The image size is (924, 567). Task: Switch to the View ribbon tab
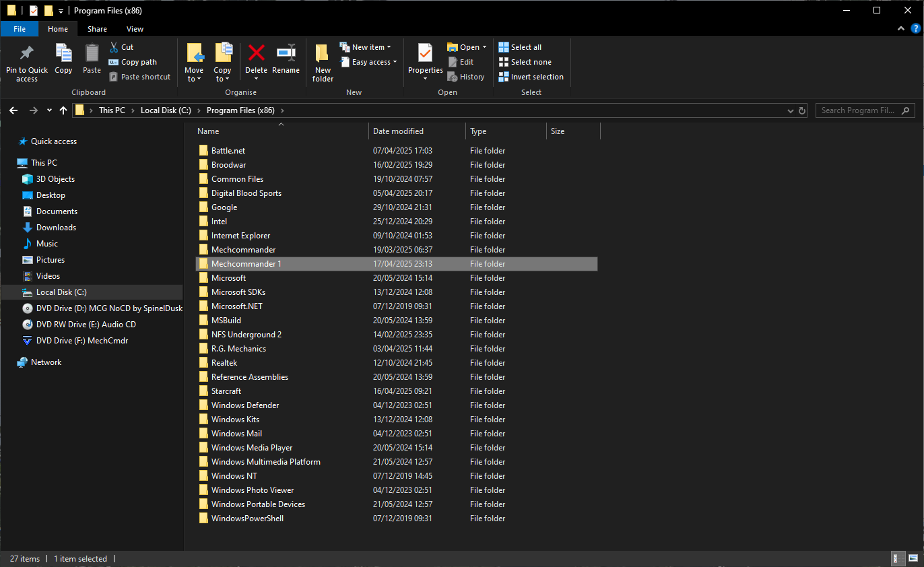(135, 29)
